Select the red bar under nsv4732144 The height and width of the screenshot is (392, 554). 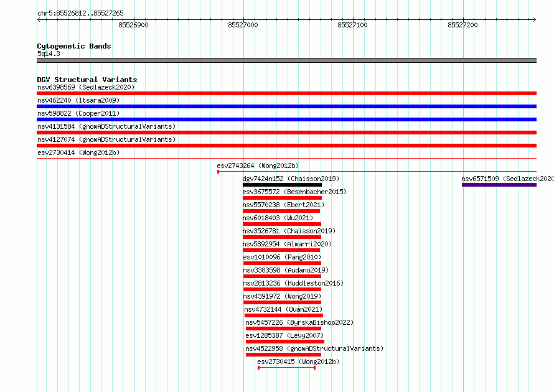click(x=284, y=315)
